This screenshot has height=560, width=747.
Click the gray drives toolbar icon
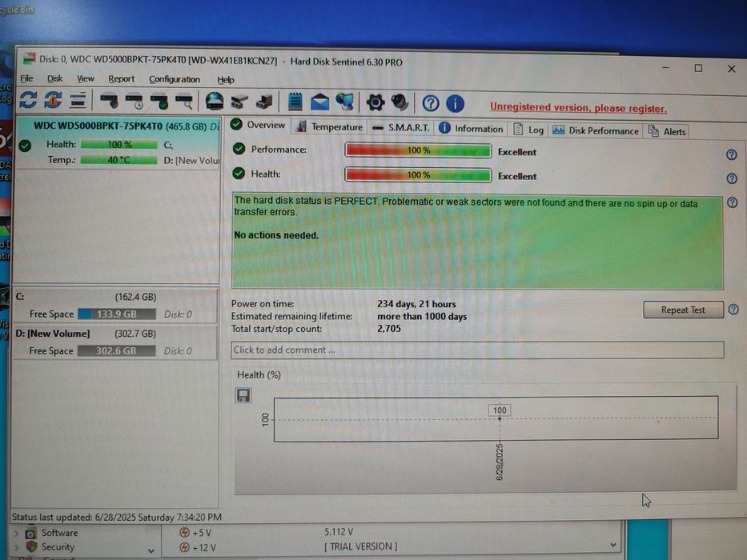pyautogui.click(x=239, y=102)
